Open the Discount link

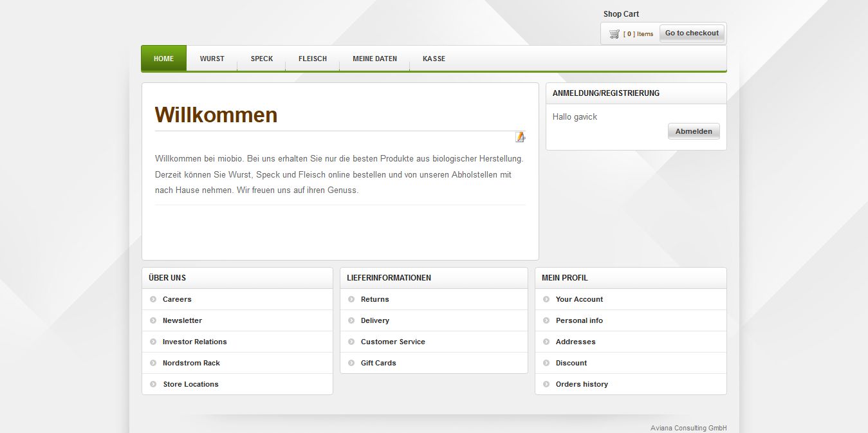click(571, 363)
